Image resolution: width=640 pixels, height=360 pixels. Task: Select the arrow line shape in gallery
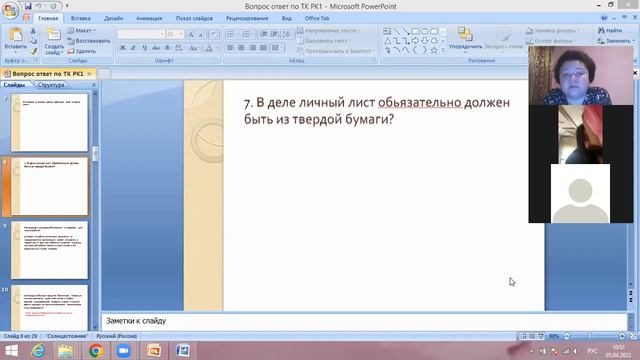406,31
